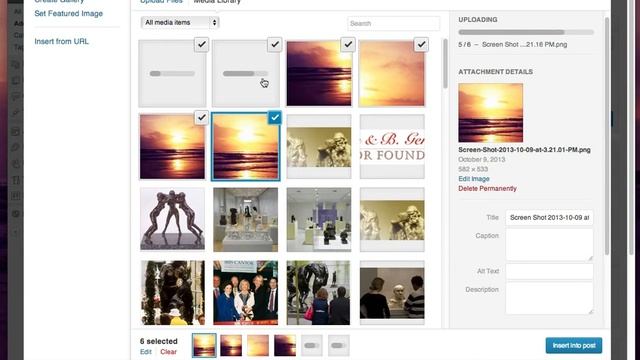Viewport: 640px width, 360px height.
Task: Open Set Featured Image link
Action: coord(69,13)
